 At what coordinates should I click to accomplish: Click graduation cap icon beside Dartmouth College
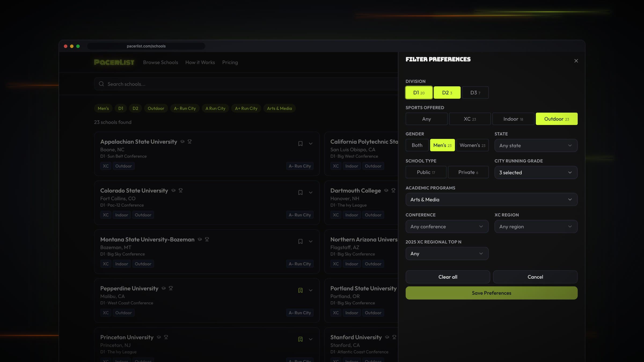point(386,190)
